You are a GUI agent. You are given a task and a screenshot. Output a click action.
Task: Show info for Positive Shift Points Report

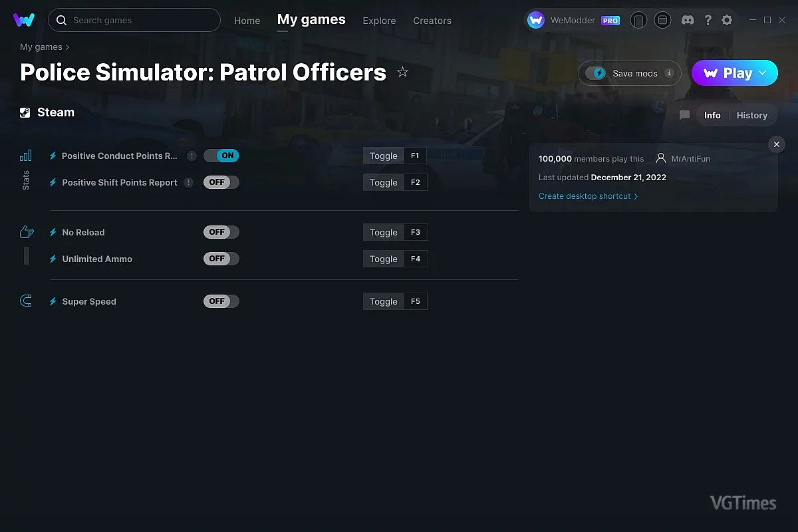(x=189, y=182)
